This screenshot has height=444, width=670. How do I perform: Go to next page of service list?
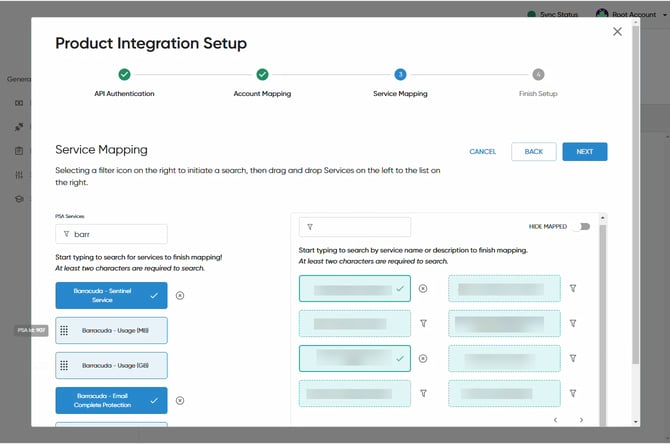pos(581,420)
